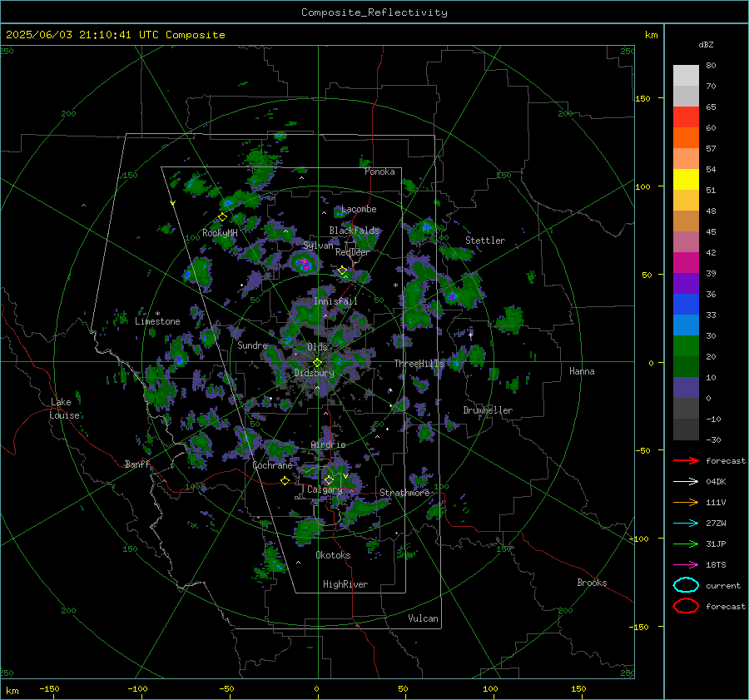Click the red forecast arrow in legend
749x700 pixels.
tap(686, 460)
